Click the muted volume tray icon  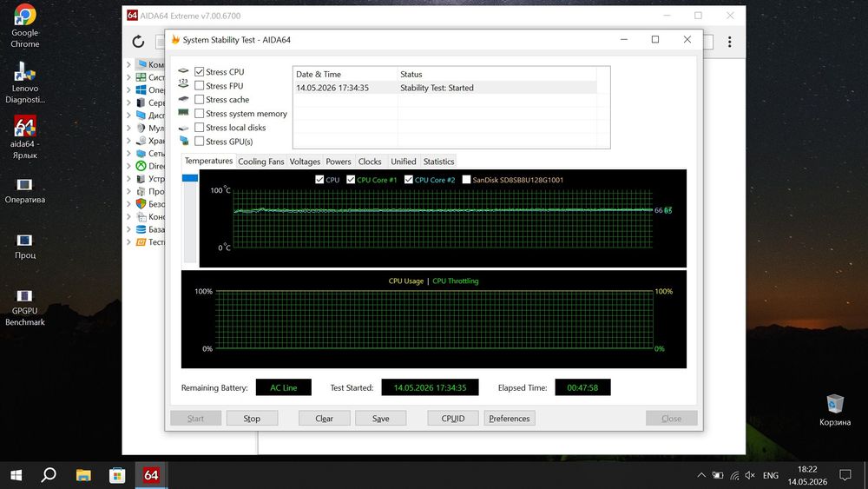[x=750, y=475]
